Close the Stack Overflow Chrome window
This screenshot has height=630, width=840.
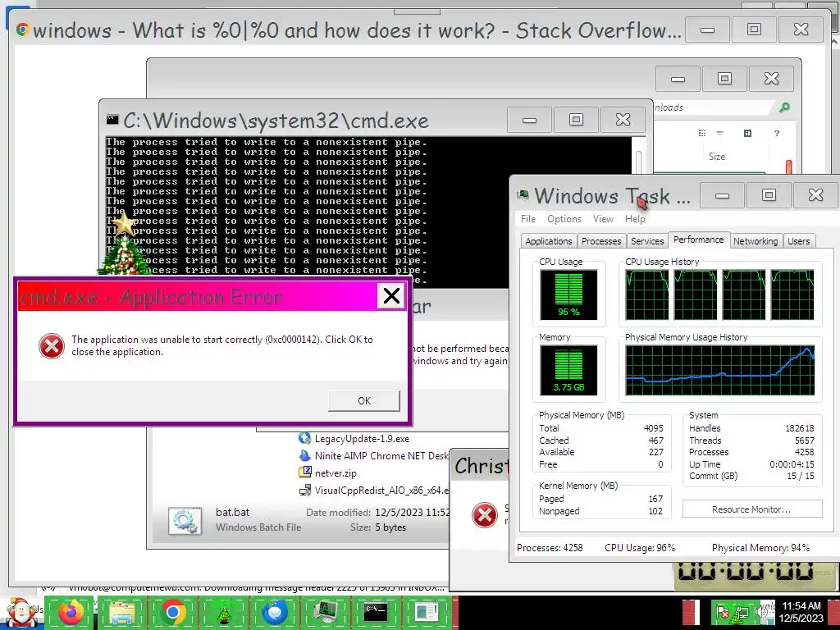click(x=801, y=30)
